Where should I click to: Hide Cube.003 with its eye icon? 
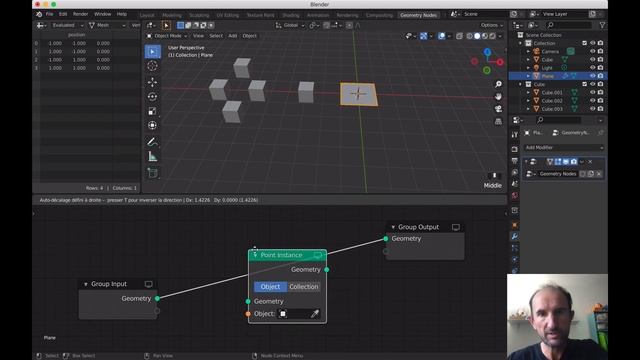593,109
